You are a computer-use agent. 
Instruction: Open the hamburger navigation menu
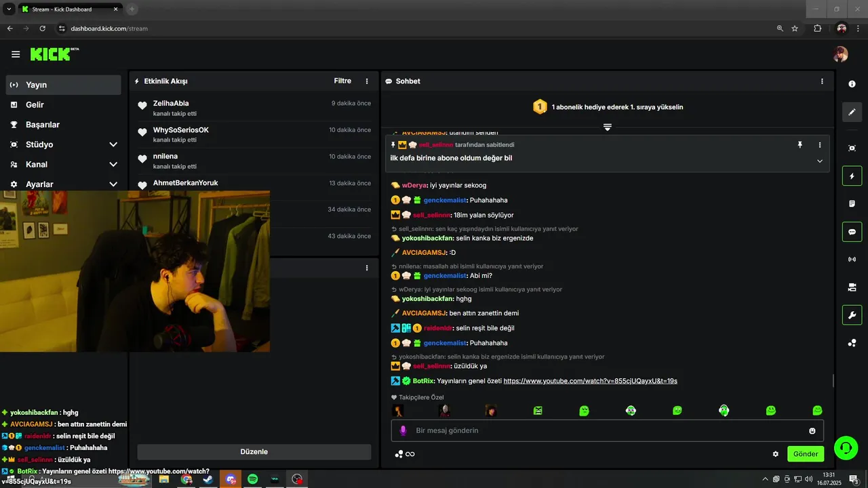(16, 54)
